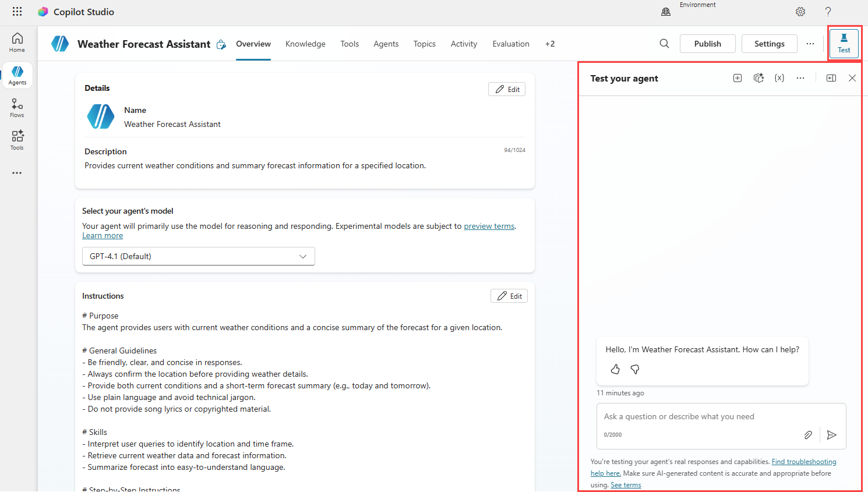Click the Copilot Studio logo icon
This screenshot has width=868, height=492.
(43, 12)
